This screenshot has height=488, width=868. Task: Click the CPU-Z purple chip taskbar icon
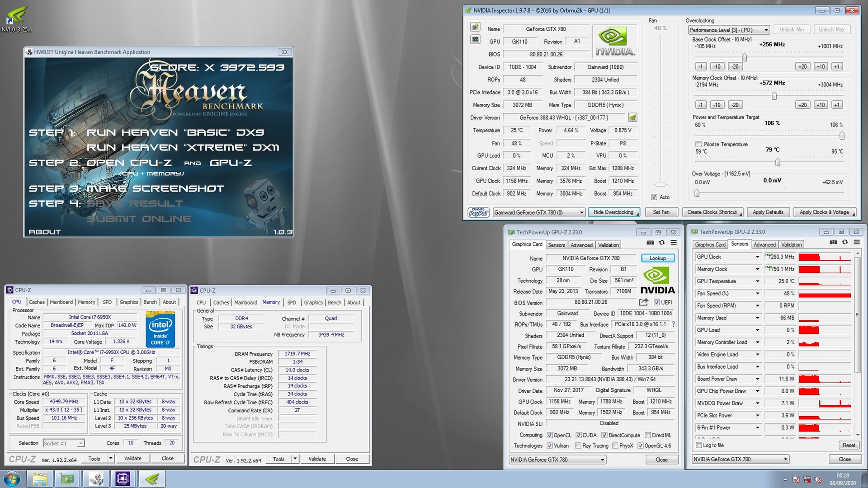coord(123,479)
